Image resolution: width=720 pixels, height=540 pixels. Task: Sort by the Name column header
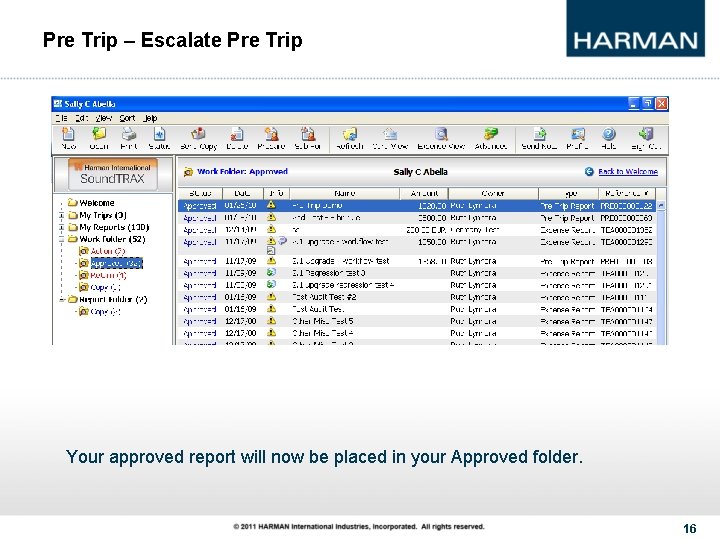[344, 193]
